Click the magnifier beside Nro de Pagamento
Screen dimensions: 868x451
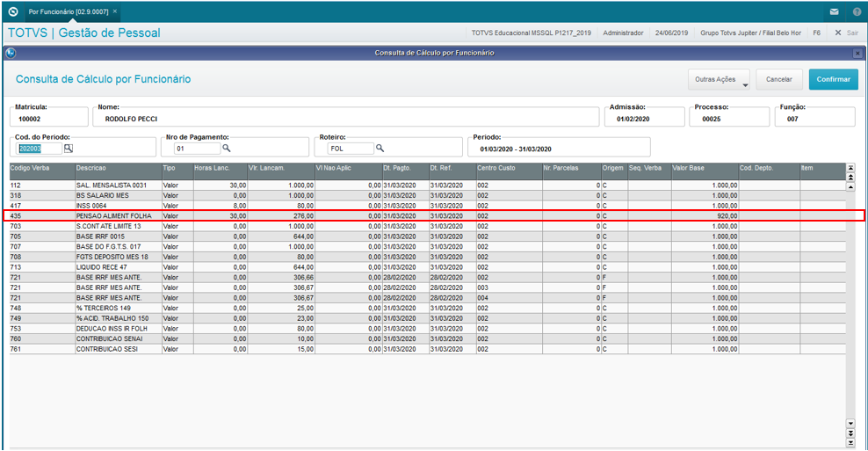(227, 149)
